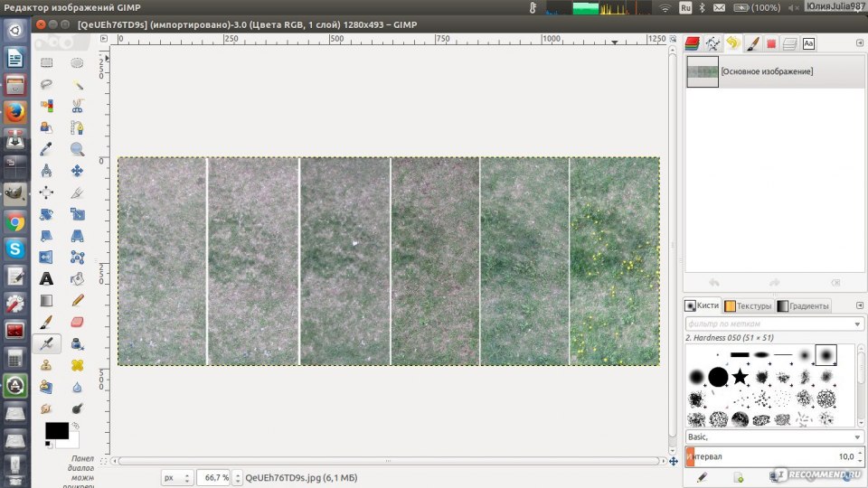868x488 pixels.
Task: Adjust the Интервал spacing slider
Action: [x=769, y=457]
